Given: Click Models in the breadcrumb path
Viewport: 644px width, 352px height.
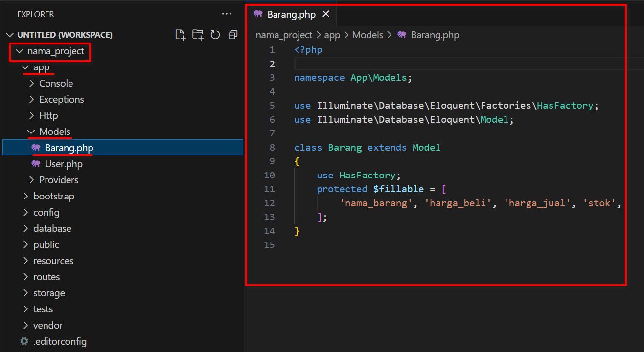Looking at the screenshot, I should (368, 35).
